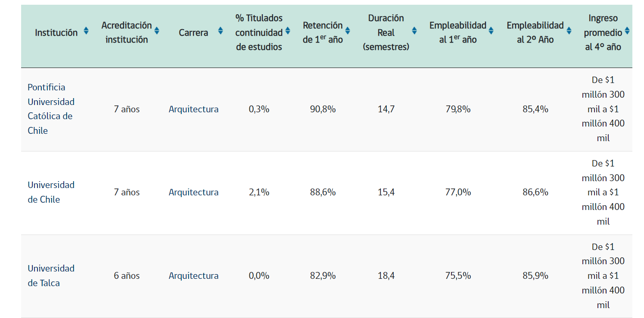Sort by % Titulados continuidad de estudios
Viewport: 644px width, 318px height.
click(288, 31)
